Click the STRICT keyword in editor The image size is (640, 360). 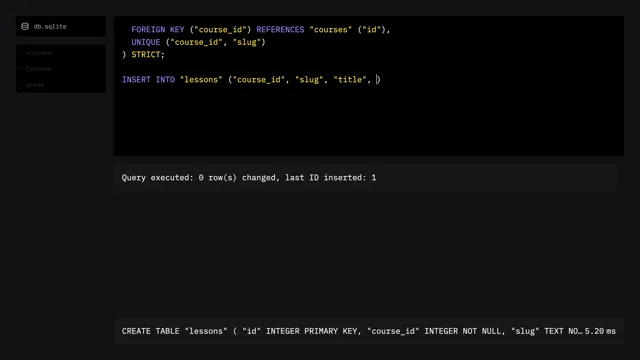(x=146, y=55)
